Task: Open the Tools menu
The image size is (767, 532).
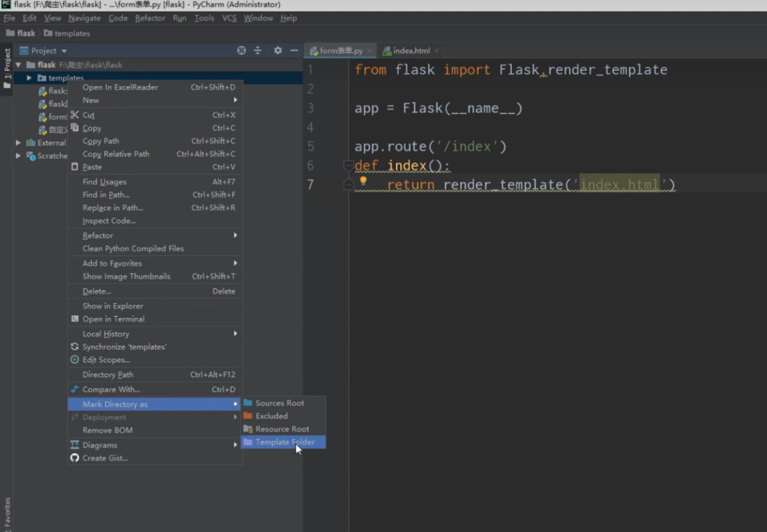Action: click(204, 18)
